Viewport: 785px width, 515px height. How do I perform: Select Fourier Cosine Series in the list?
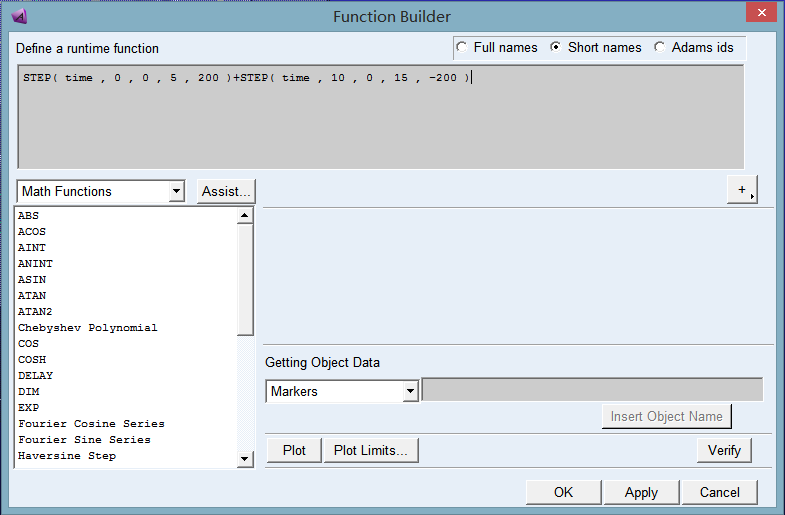click(x=91, y=423)
